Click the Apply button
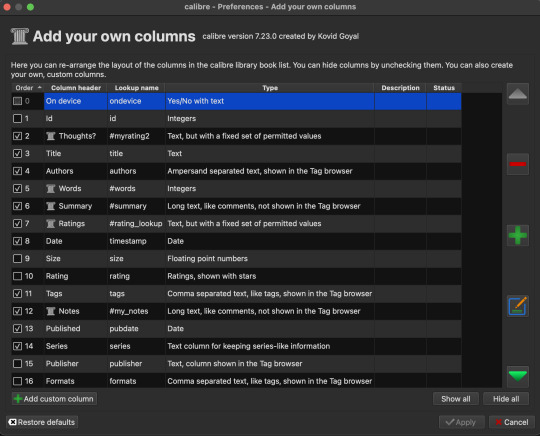Image resolution: width=540 pixels, height=436 pixels. tap(461, 422)
